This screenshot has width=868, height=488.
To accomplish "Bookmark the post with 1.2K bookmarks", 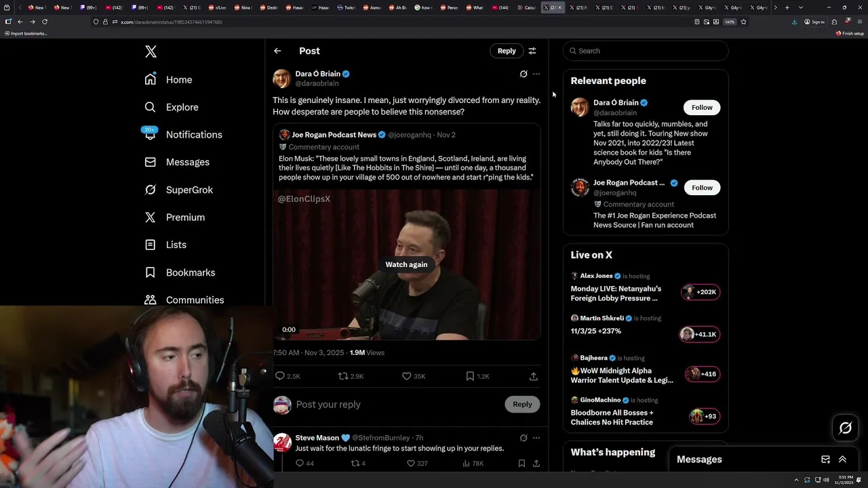I will click(470, 376).
